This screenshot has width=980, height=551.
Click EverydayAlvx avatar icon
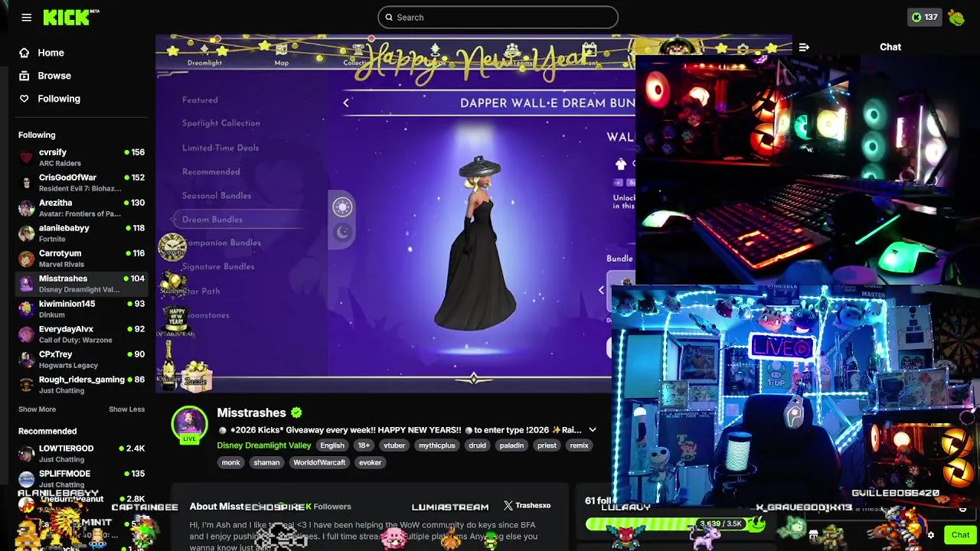point(27,334)
